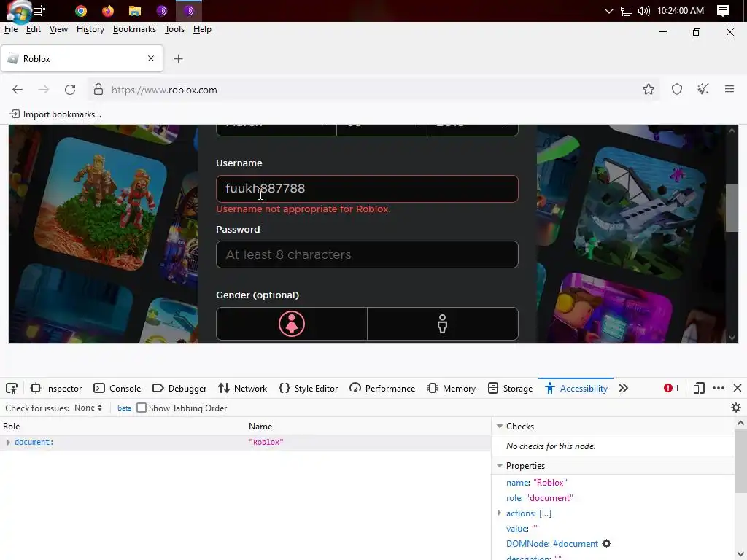Expand the document tree row
The image size is (747, 560).
(8, 443)
